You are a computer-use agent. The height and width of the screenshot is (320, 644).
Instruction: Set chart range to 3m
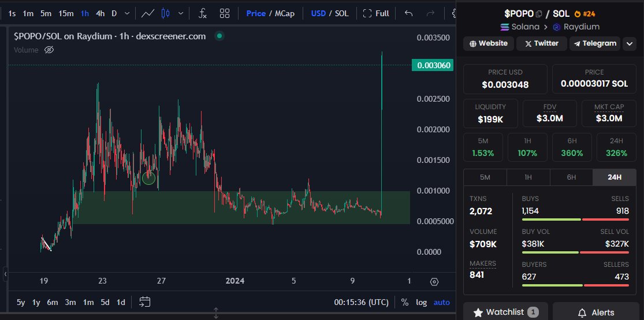pos(70,302)
